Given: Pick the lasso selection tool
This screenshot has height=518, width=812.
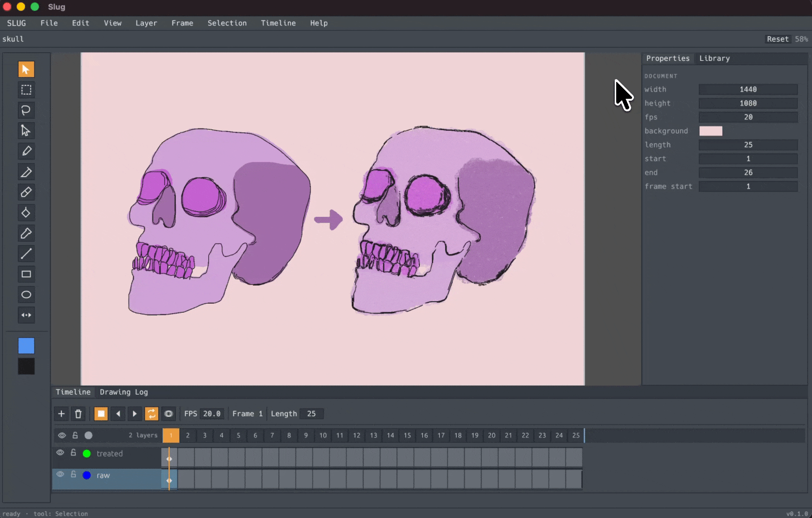Looking at the screenshot, I should (x=26, y=110).
